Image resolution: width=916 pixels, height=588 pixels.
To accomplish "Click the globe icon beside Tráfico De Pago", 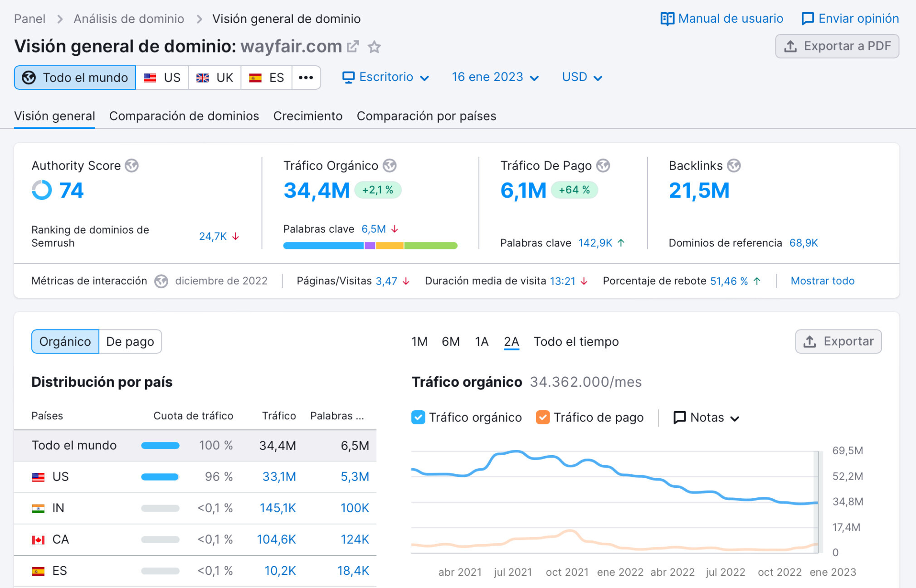I will 603,166.
